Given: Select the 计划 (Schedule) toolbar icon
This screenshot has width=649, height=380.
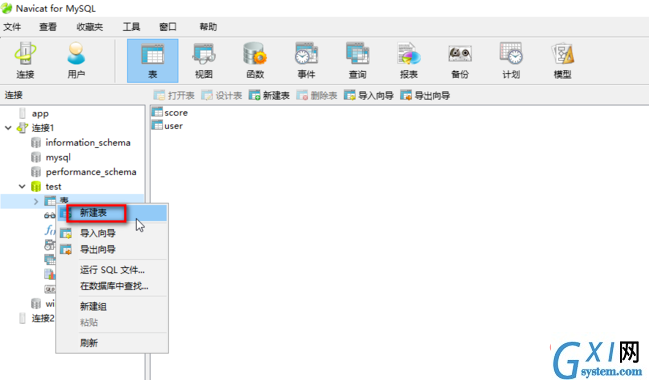Looking at the screenshot, I should point(511,60).
